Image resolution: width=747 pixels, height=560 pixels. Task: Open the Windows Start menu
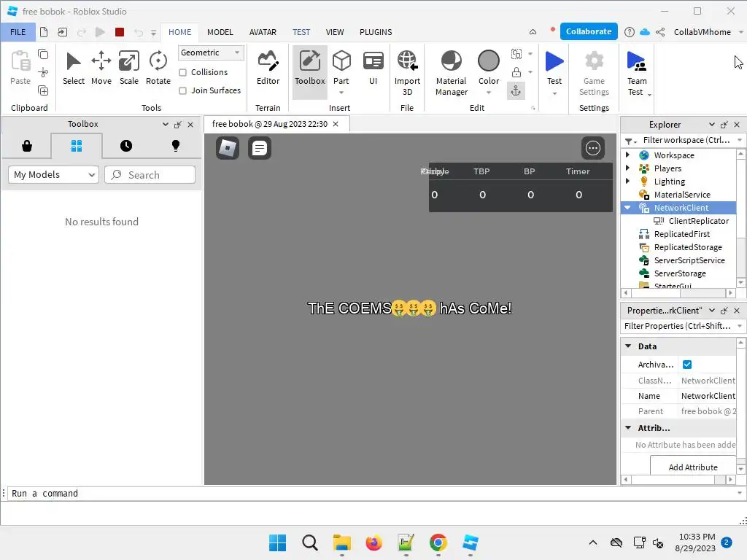(x=277, y=542)
